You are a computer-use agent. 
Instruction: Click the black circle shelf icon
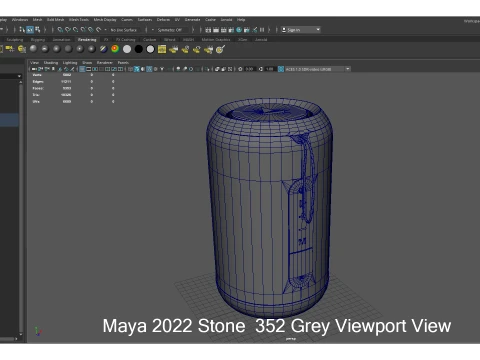click(139, 49)
